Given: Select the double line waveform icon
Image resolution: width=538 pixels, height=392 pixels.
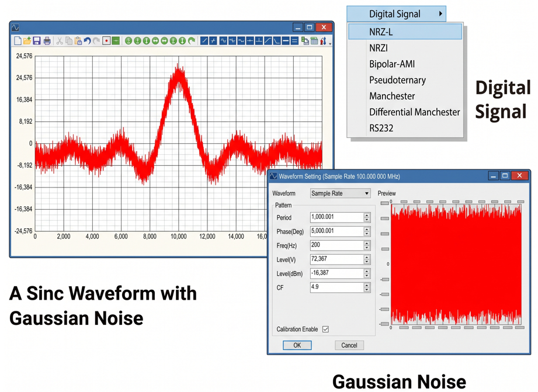Looking at the screenshot, I should click(294, 41).
